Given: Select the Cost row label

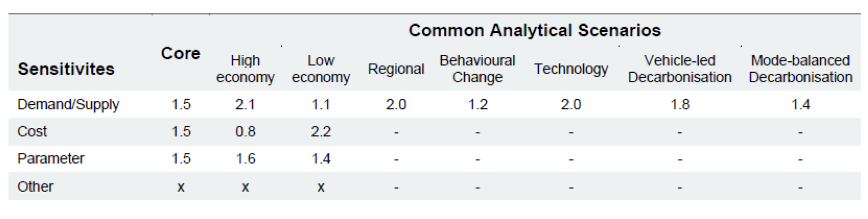Looking at the screenshot, I should point(32,131).
